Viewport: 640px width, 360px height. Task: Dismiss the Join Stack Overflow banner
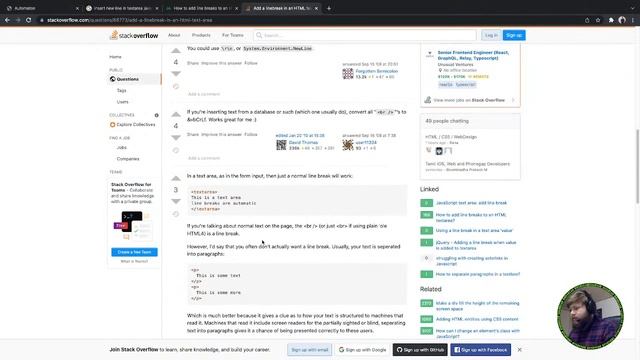520,350
